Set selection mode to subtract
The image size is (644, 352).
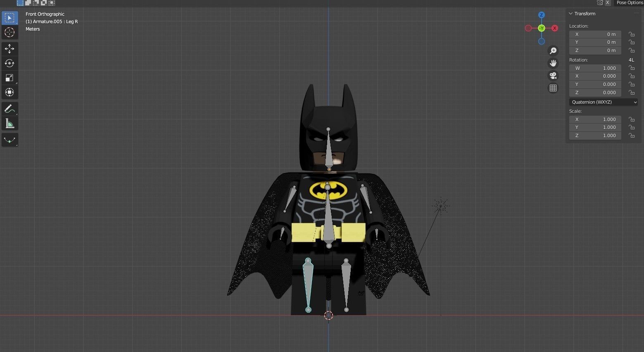(x=36, y=3)
